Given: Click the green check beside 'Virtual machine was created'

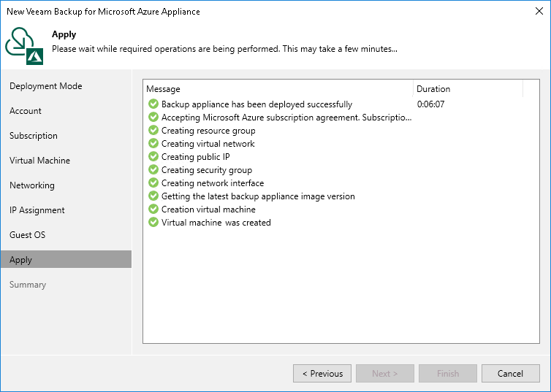Looking at the screenshot, I should [153, 223].
